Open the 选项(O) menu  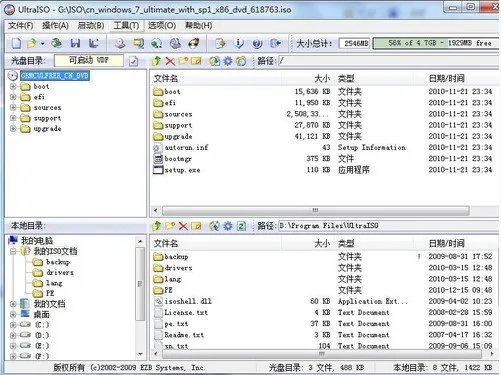[x=162, y=26]
